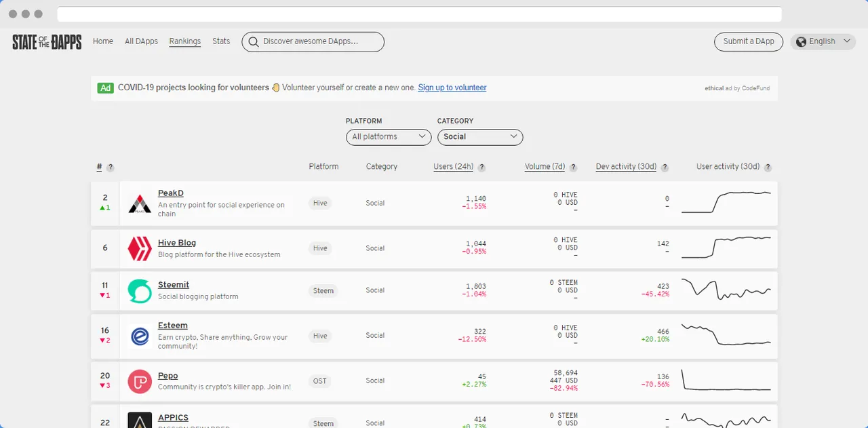Screen dimensions: 868x428
Task: Click the Hive platform tag in PeakD row
Action: pos(320,203)
